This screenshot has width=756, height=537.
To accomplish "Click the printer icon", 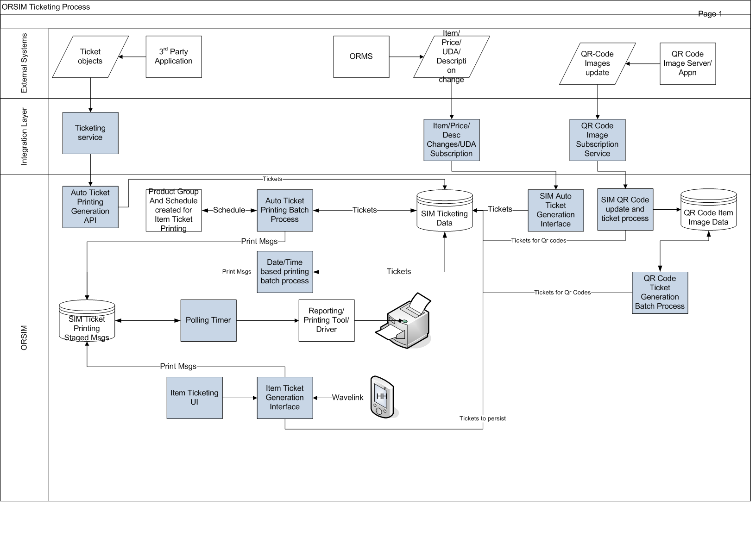I will tap(403, 320).
